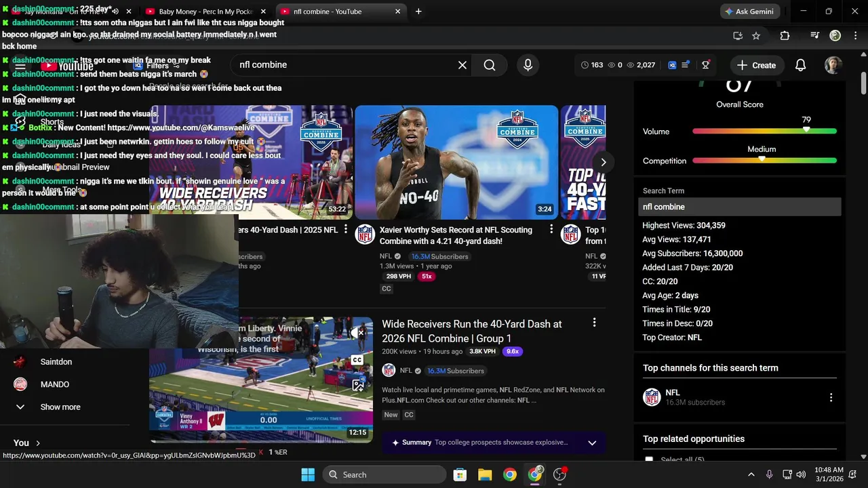The width and height of the screenshot is (868, 488).
Task: Open the Chrome three-dot menu
Action: point(854,36)
